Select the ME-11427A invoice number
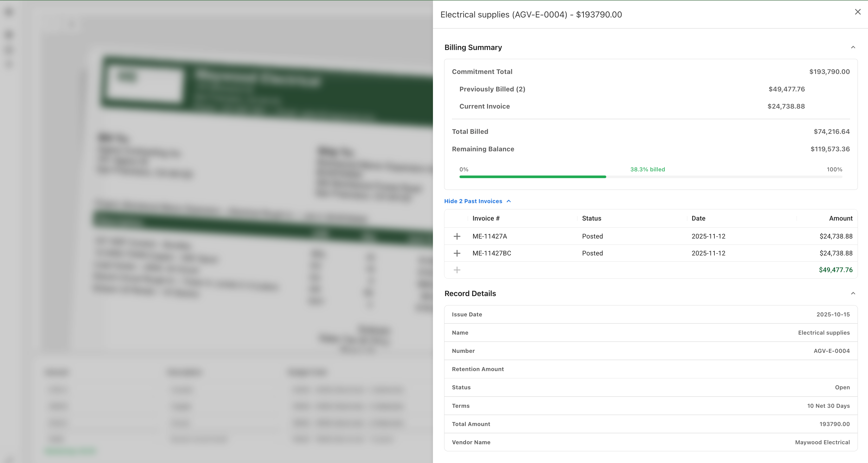This screenshot has height=463, width=868. pyautogui.click(x=490, y=236)
